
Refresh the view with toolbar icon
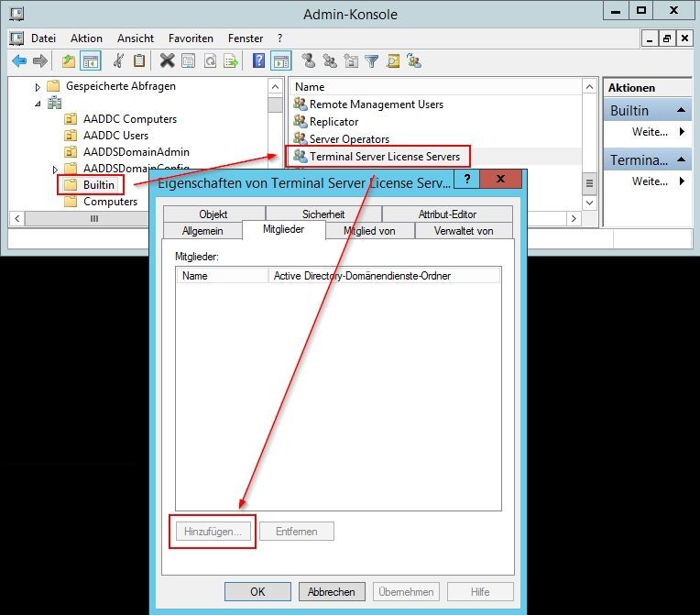(210, 60)
